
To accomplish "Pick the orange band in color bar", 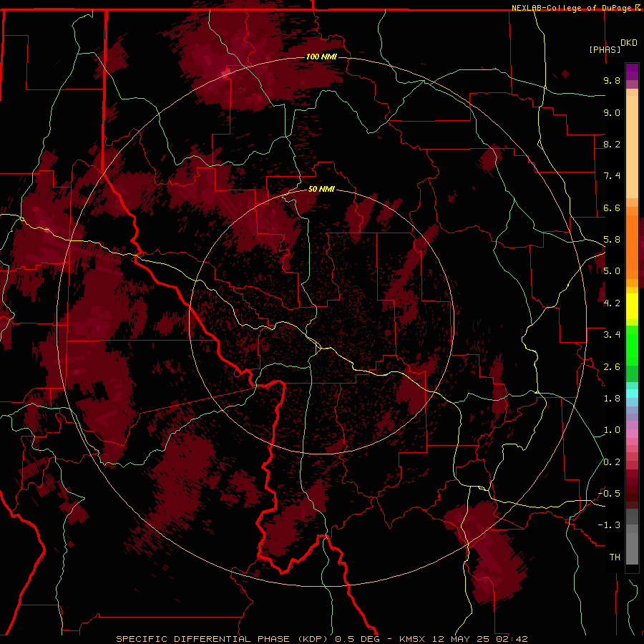I will click(x=632, y=248).
